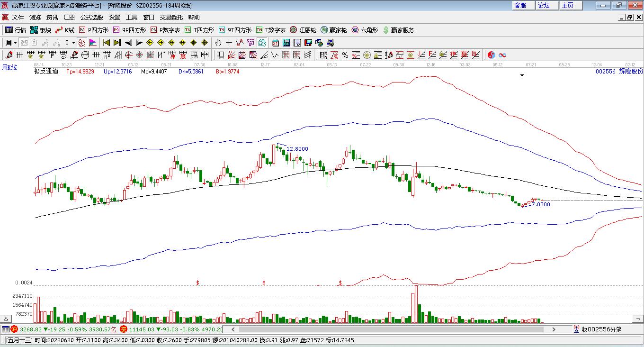The height and width of the screenshot is (347, 644).
Task: Click the crosshair cursor tool
Action: pyautogui.click(x=229, y=43)
